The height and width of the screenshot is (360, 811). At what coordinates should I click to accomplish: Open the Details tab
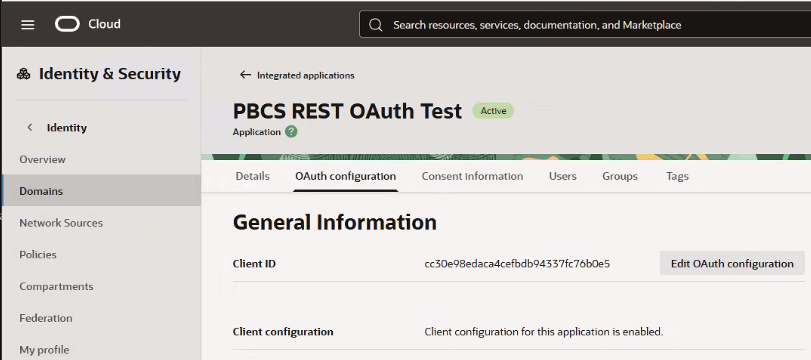coord(252,176)
